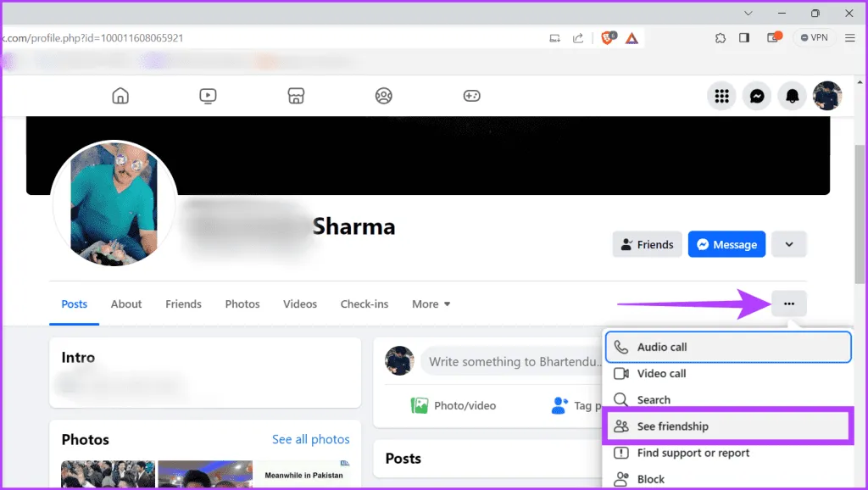Open the Gaming controller icon

click(x=471, y=96)
